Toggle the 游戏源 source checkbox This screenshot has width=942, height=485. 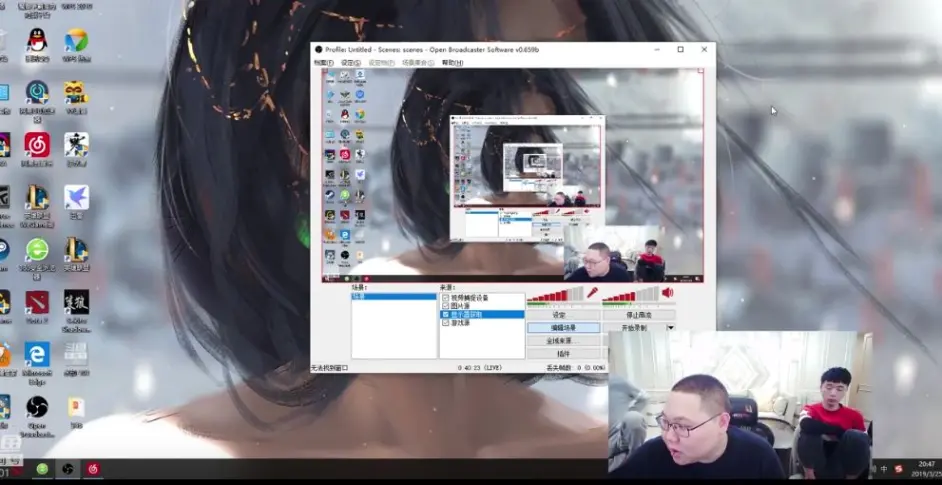(445, 323)
